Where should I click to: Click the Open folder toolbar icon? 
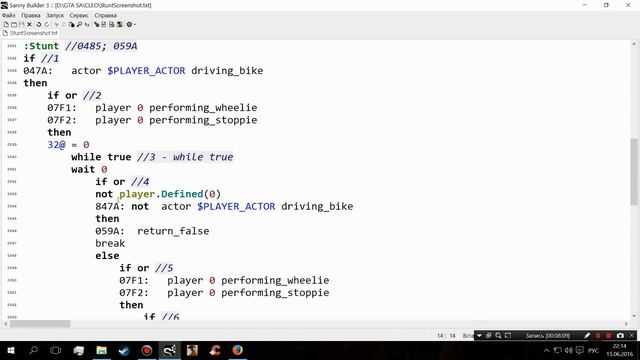[x=14, y=24]
